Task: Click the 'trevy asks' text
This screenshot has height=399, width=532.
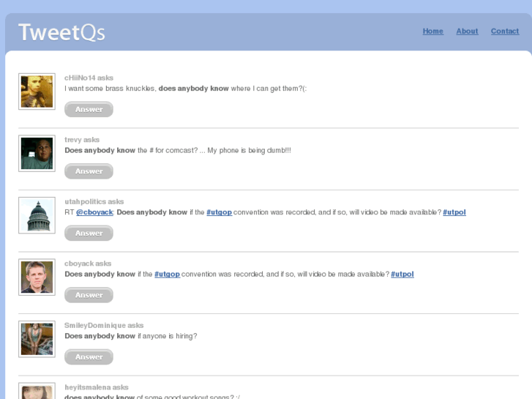Action: [x=82, y=140]
